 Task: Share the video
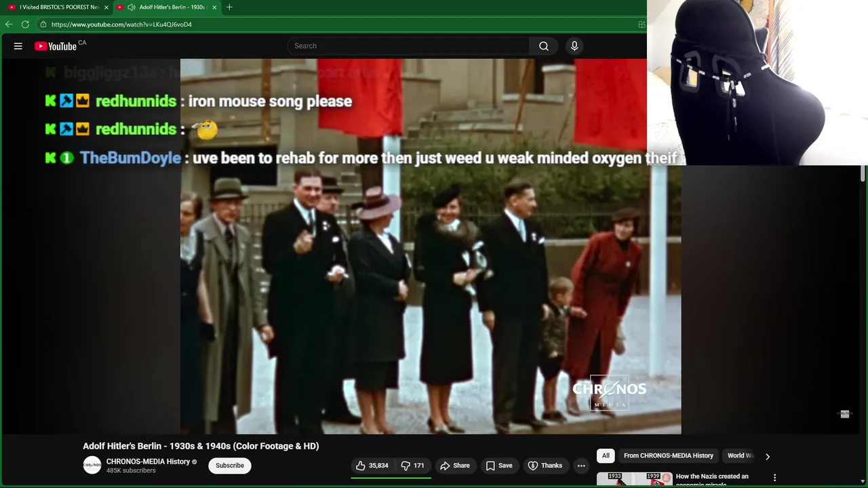point(455,466)
